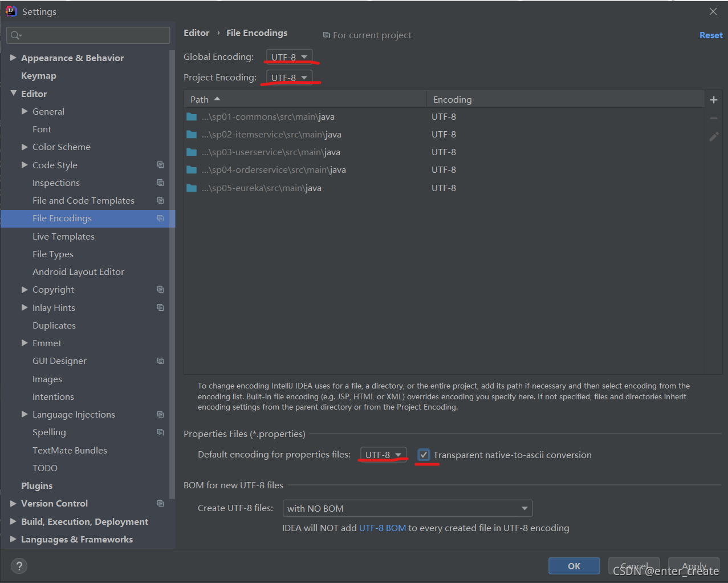Open File Types settings

(53, 254)
